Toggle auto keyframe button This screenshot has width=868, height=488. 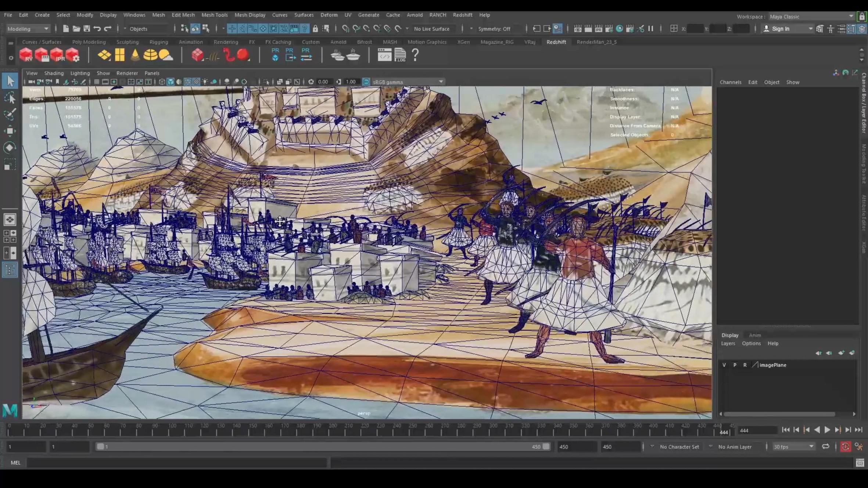845,447
